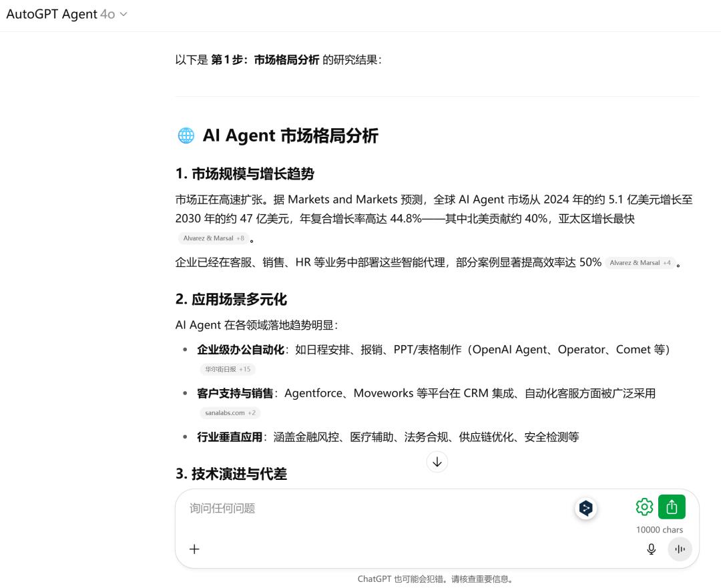Screen dimensions: 721x588
Task: Open the Alvarez & Marsal +8 citation
Action: 214,238
